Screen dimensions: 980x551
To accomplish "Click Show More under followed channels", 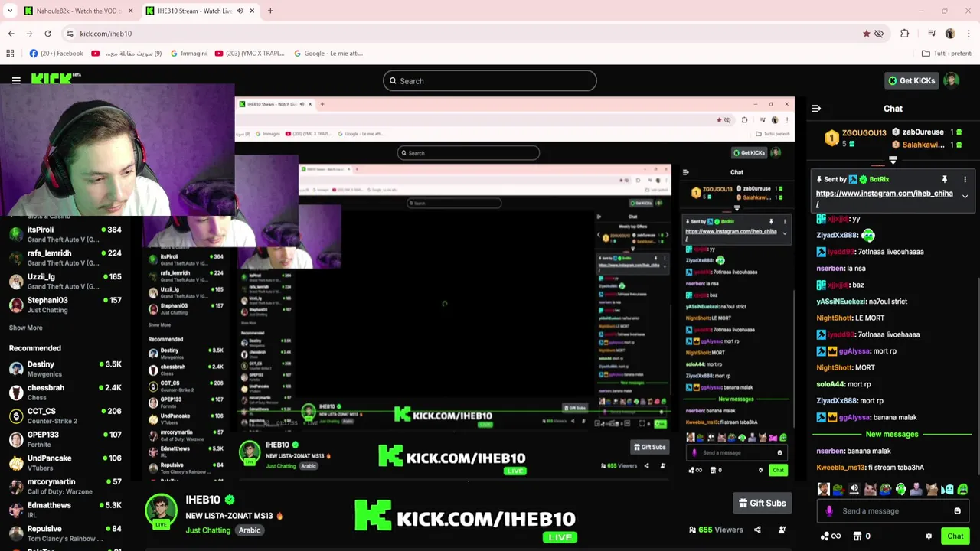I will [x=25, y=328].
